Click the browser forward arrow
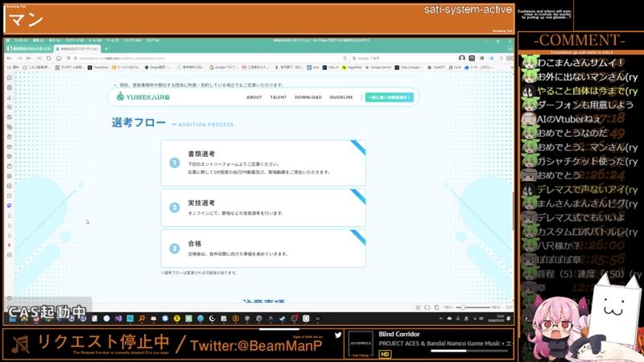Screen dimensions: 644x362 19,58
